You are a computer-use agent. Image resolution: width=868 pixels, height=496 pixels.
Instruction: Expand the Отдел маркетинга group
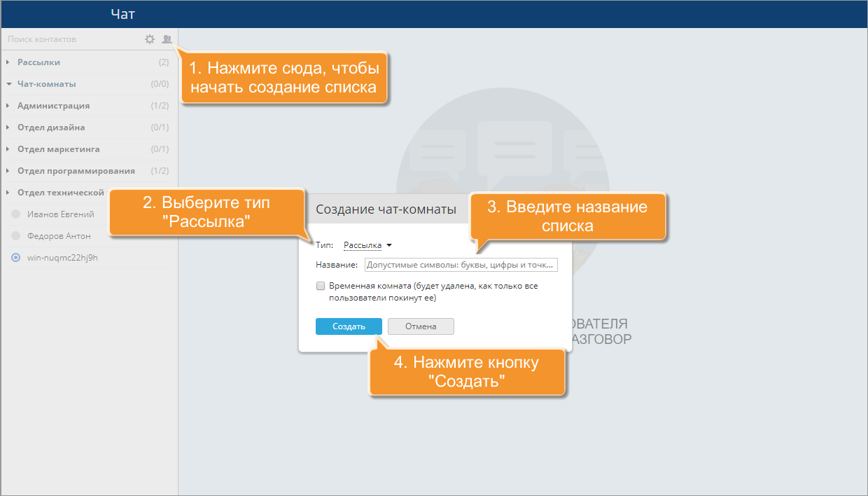pyautogui.click(x=8, y=149)
